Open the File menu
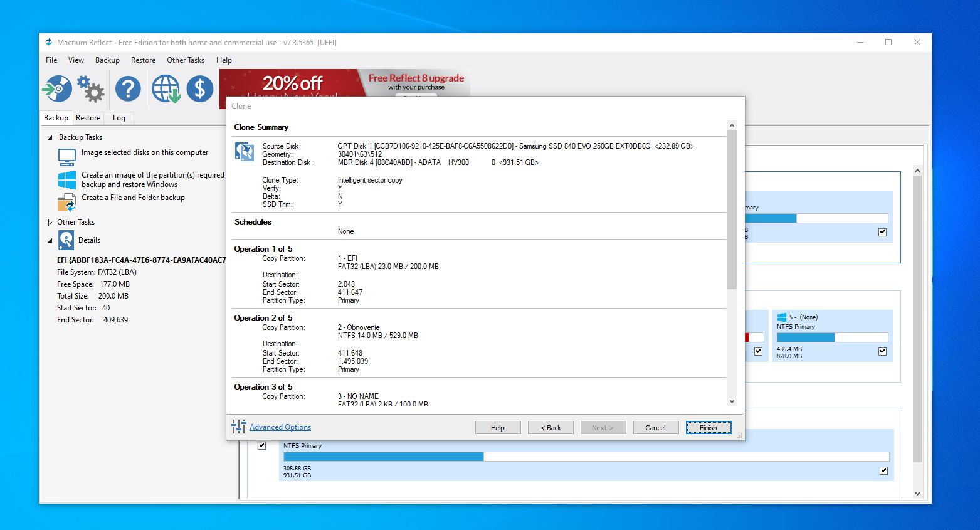 coord(51,60)
